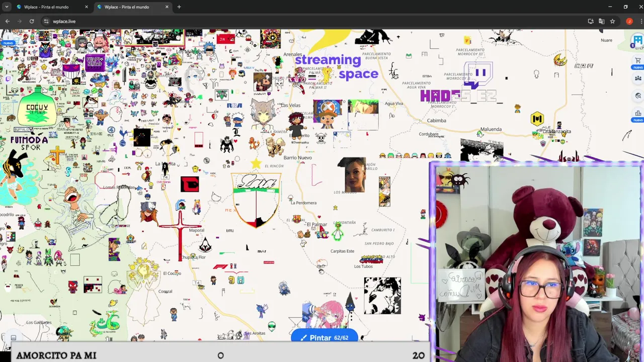The height and width of the screenshot is (362, 644).
Task: Click the Lara shield crest artwork
Action: coord(257,200)
